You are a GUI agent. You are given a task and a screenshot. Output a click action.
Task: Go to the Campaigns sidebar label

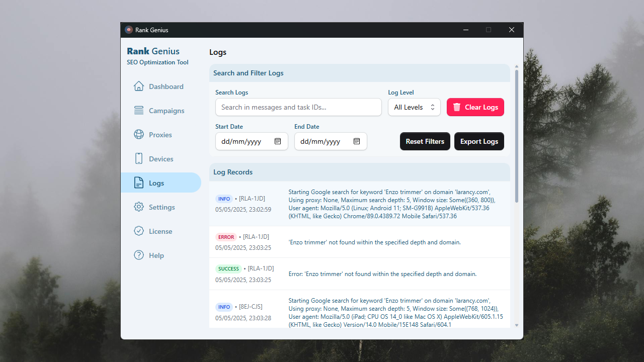167,111
